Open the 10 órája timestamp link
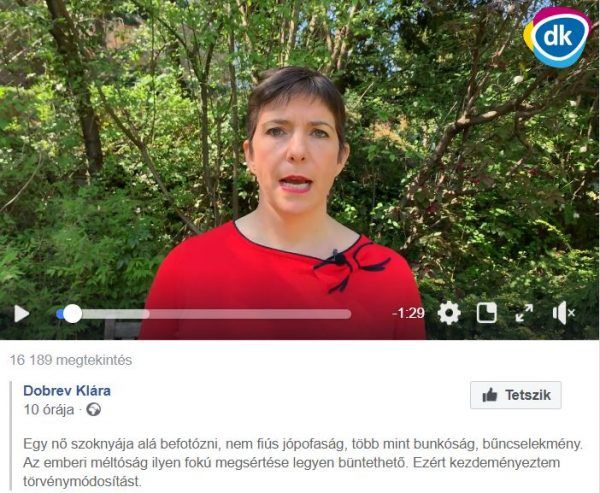The width and height of the screenshot is (600, 493). point(49,410)
